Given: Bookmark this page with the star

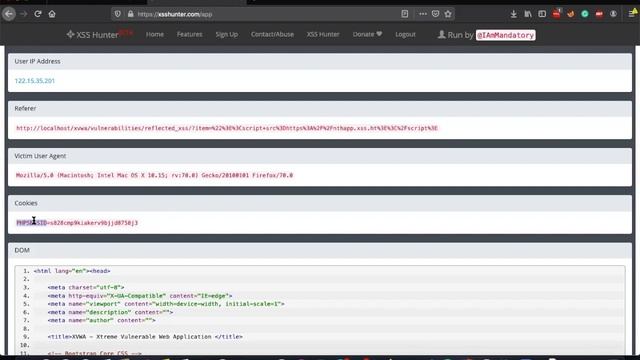Looking at the screenshot, I should (x=448, y=14).
